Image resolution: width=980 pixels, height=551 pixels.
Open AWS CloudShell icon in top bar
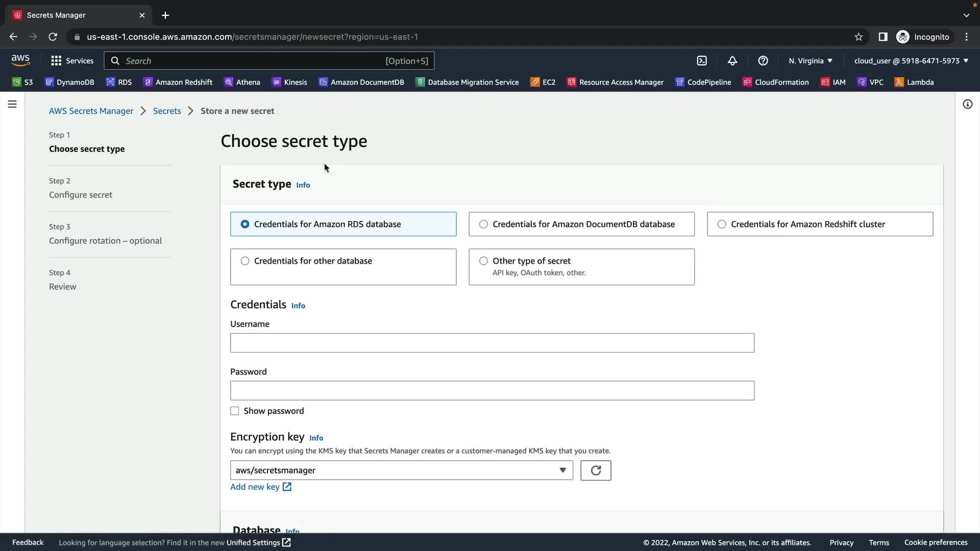702,61
